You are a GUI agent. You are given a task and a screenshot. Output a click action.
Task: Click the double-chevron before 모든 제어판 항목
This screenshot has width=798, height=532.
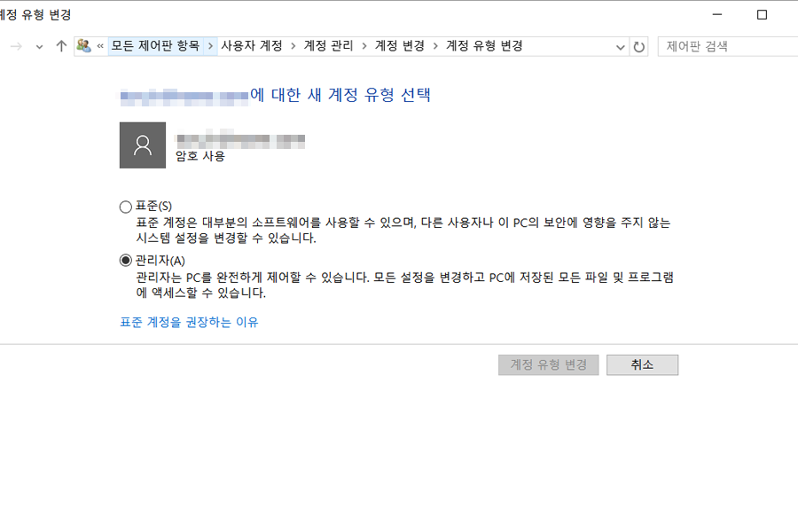(100, 46)
